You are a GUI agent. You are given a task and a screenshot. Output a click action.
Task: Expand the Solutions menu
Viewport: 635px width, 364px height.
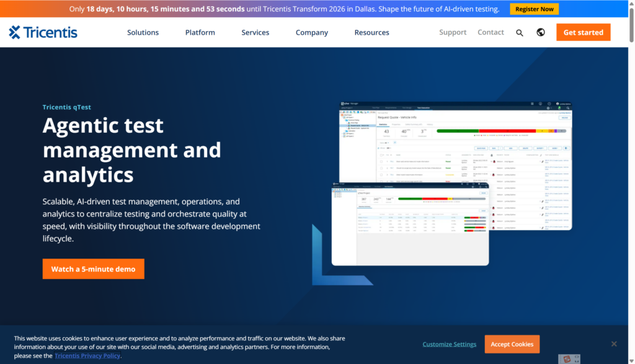143,32
